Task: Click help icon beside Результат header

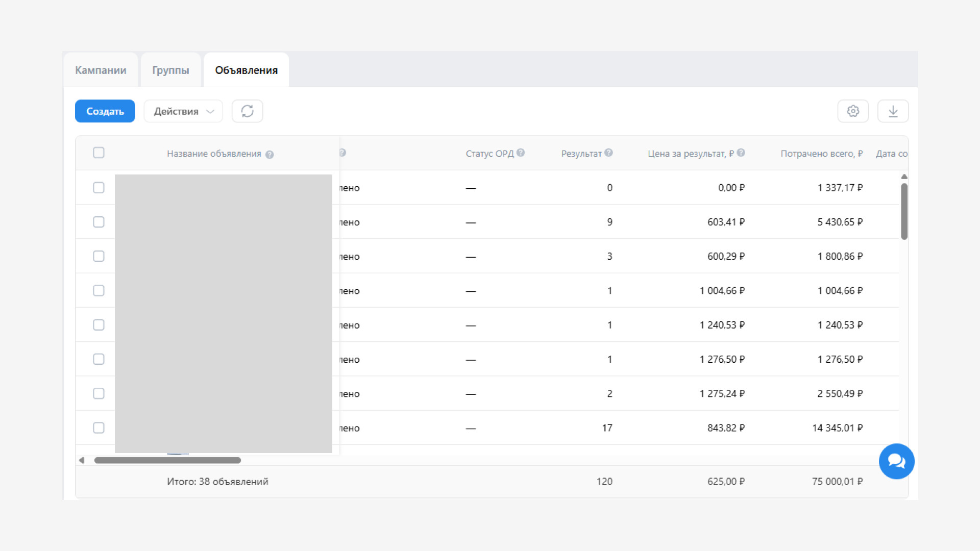Action: (x=608, y=153)
